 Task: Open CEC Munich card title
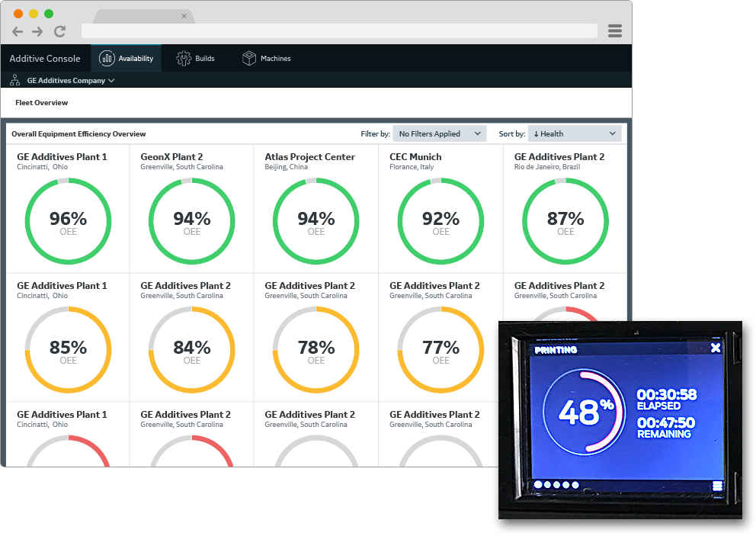[x=415, y=157]
